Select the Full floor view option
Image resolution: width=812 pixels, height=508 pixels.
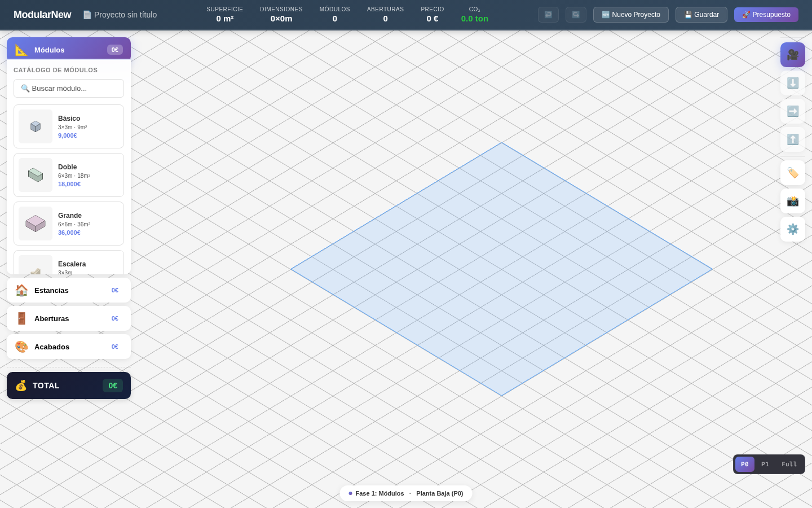click(789, 464)
